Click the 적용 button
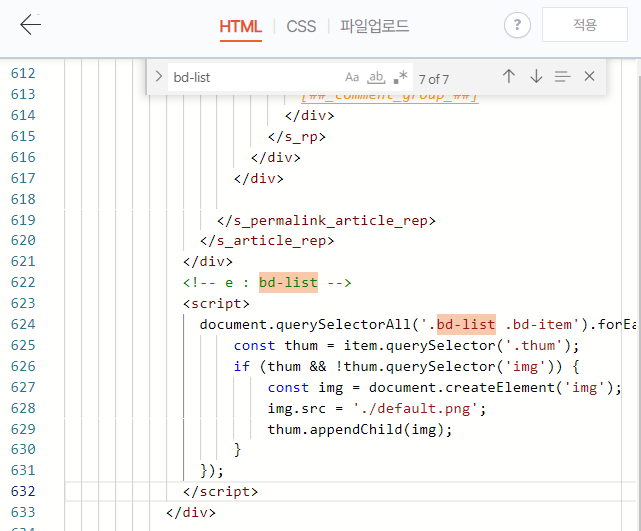The width and height of the screenshot is (641, 531). (x=585, y=25)
